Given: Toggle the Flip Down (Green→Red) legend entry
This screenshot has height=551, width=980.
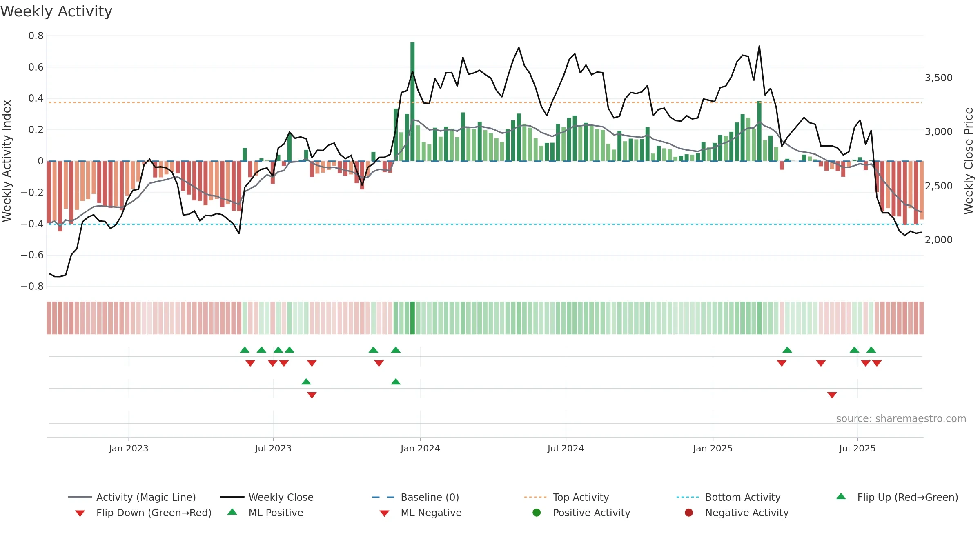Looking at the screenshot, I should [143, 513].
